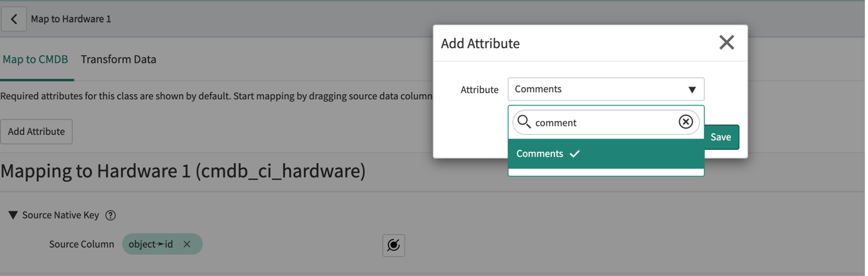868x276 pixels.
Task: Collapse the Source Native Key section
Action: click(13, 215)
